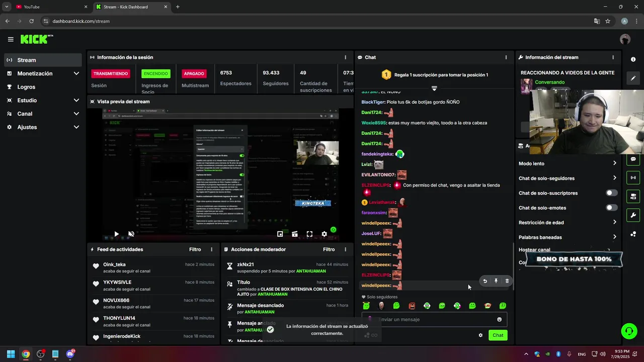The height and width of the screenshot is (362, 644).
Task: Focus the Enviar un mensaje input field
Action: tap(434, 319)
